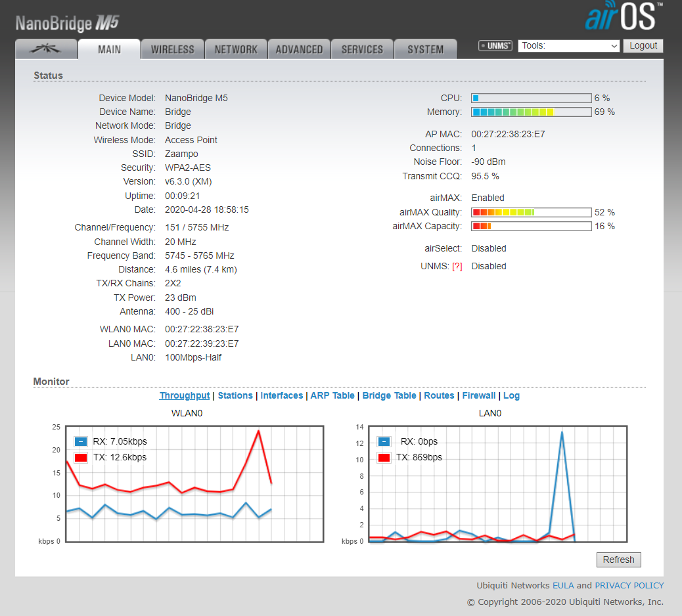Click the Logout button
The height and width of the screenshot is (616, 682).
(643, 46)
